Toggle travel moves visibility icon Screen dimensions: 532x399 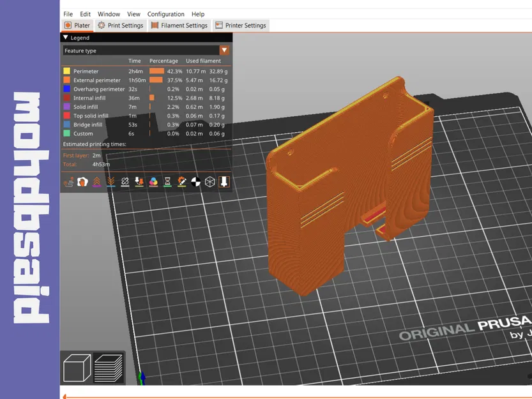[x=68, y=182]
